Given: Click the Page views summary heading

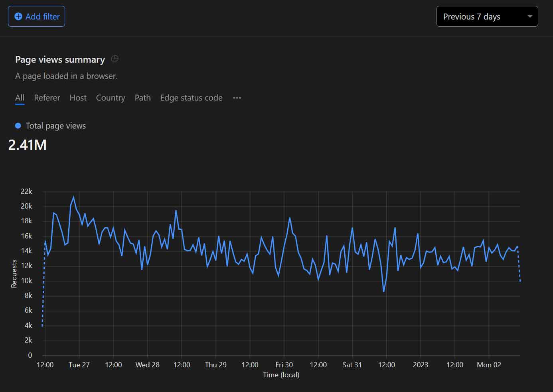Looking at the screenshot, I should [x=60, y=59].
